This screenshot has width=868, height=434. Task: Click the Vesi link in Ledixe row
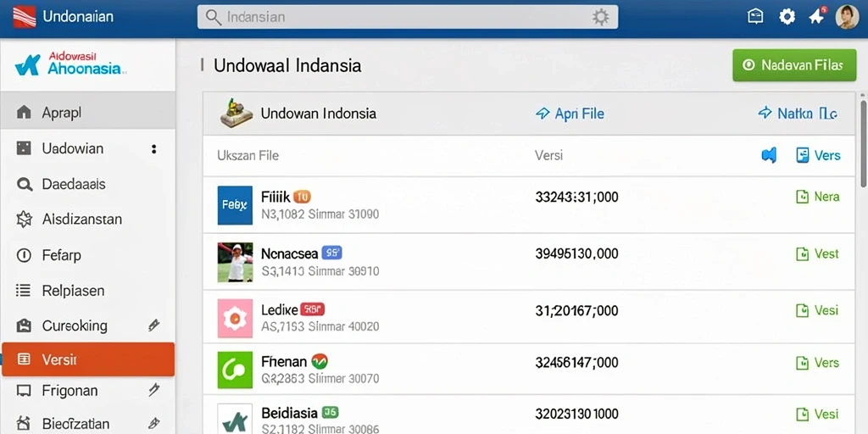[818, 310]
